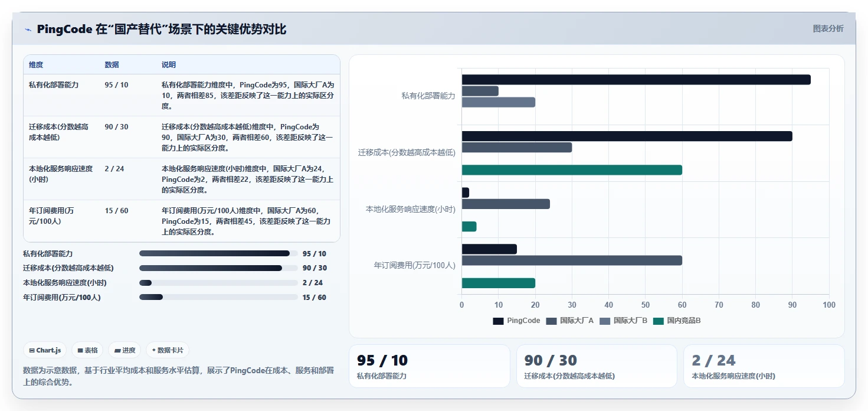This screenshot has height=411, width=868.
Task: Click the x-axis tick label 100
Action: click(x=829, y=305)
